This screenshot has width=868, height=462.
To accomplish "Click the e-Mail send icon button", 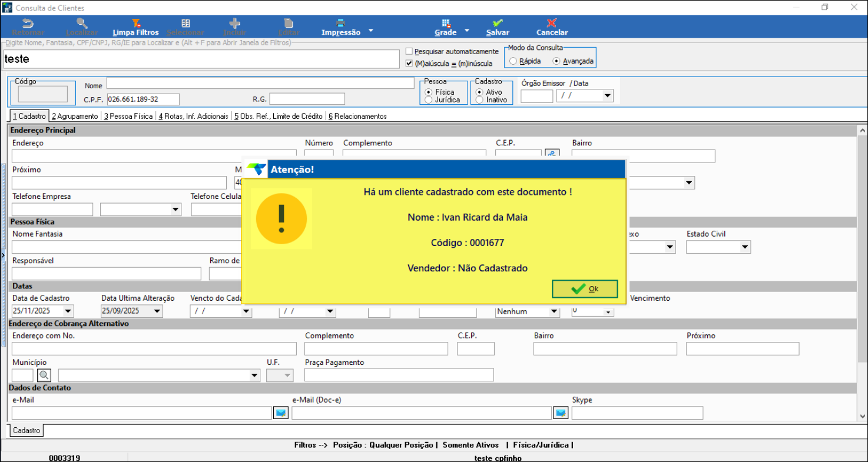I will [281, 413].
